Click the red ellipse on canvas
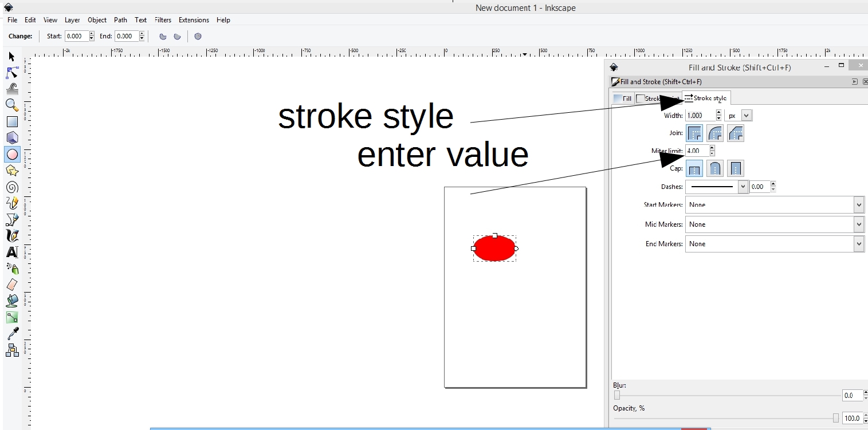Viewport: 868px width, 430px height. click(x=494, y=248)
